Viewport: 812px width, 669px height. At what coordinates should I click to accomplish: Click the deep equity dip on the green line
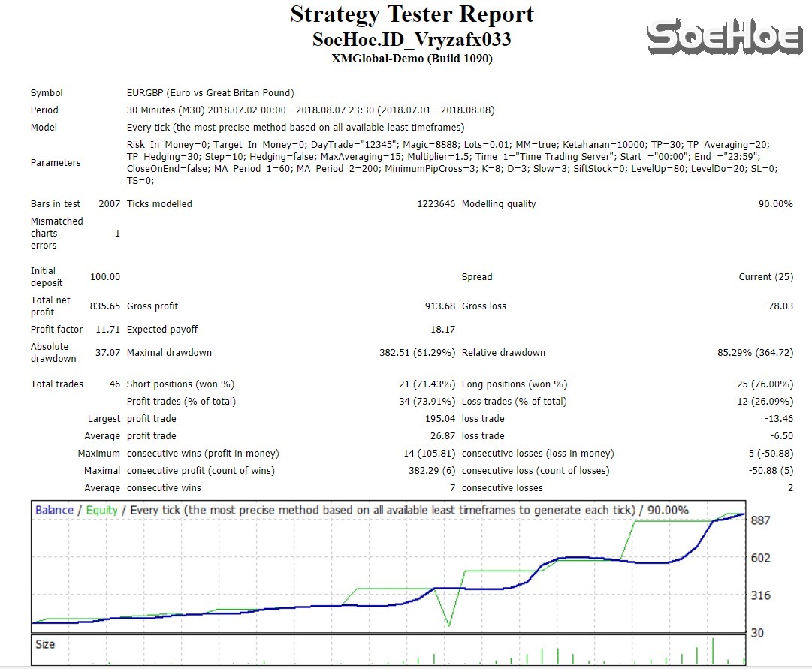(x=449, y=623)
